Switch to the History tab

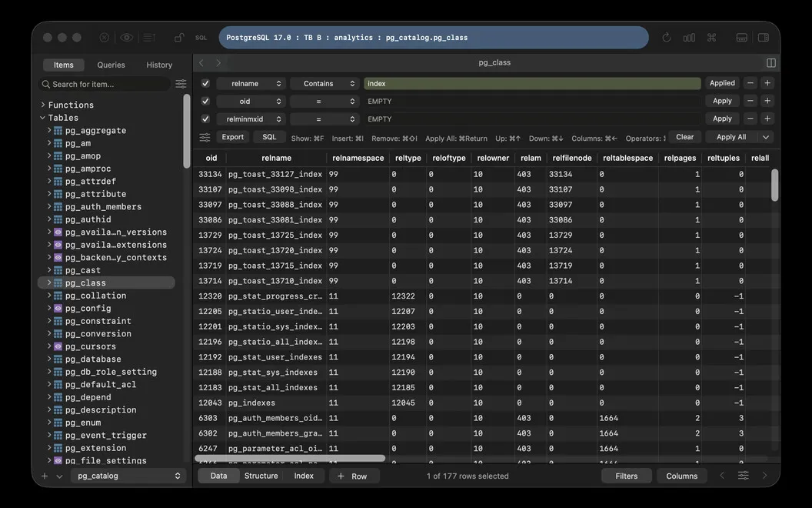pos(159,65)
